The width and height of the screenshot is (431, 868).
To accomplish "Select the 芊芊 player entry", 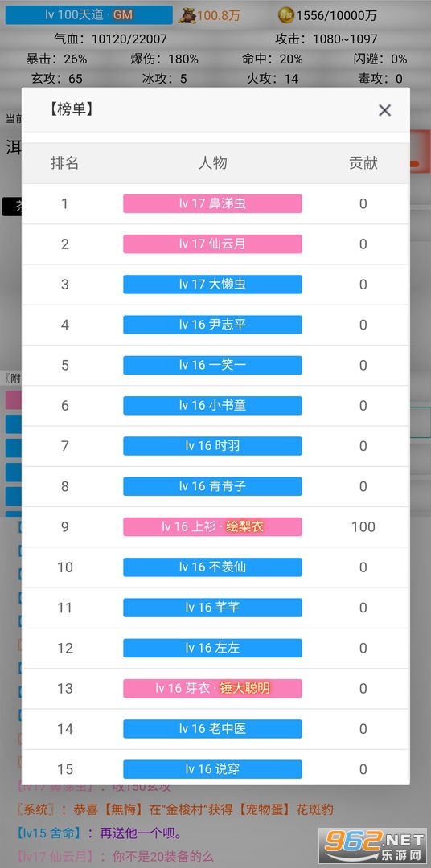I will coord(212,608).
